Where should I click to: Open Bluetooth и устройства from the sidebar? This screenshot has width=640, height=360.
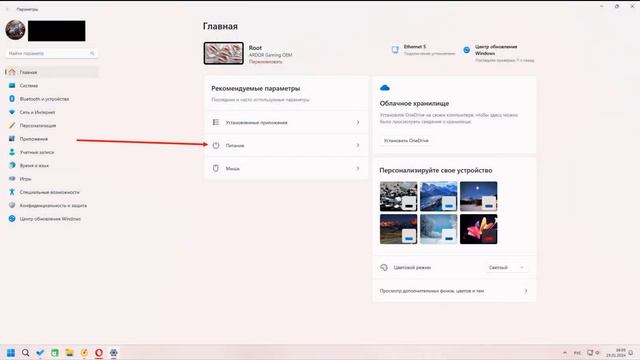point(51,99)
